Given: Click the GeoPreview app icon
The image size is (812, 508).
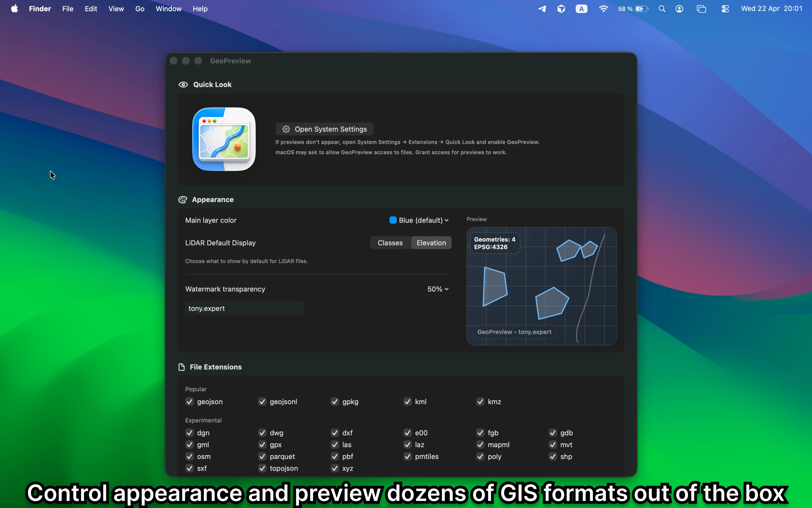Looking at the screenshot, I should [224, 139].
